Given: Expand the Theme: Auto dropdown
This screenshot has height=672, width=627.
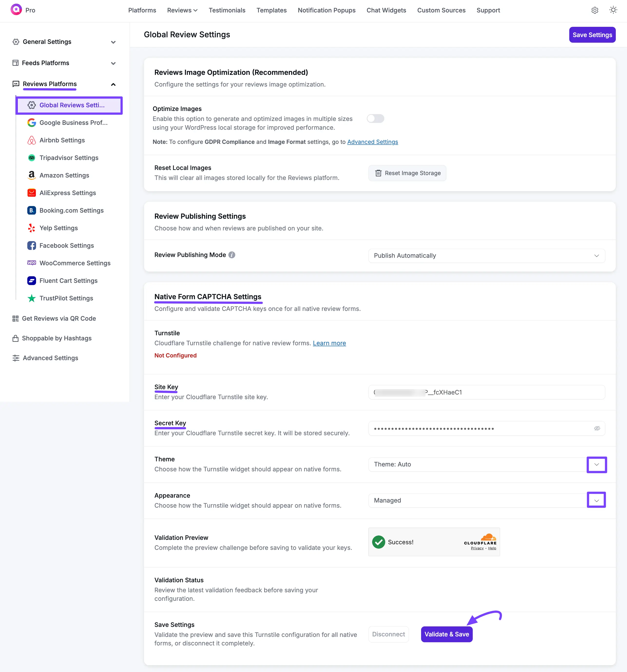Looking at the screenshot, I should click(597, 464).
